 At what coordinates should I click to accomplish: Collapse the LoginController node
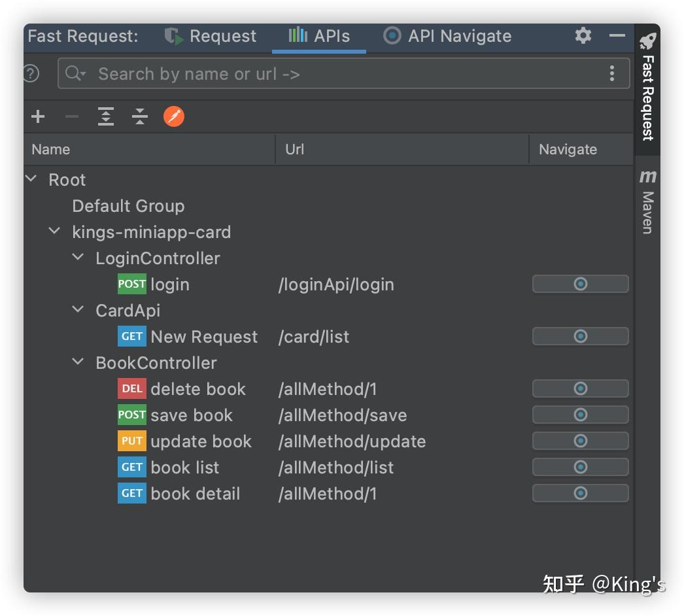click(x=78, y=257)
